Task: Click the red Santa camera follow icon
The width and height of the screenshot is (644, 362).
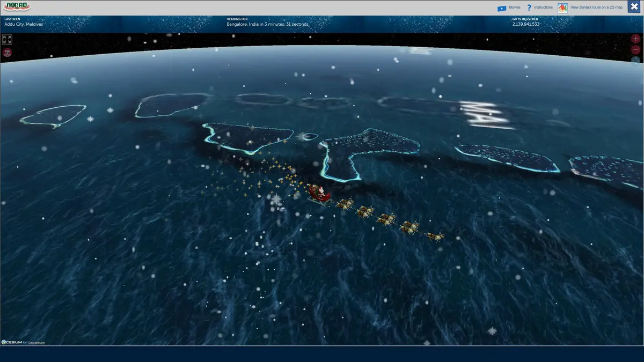Action: 7,53
